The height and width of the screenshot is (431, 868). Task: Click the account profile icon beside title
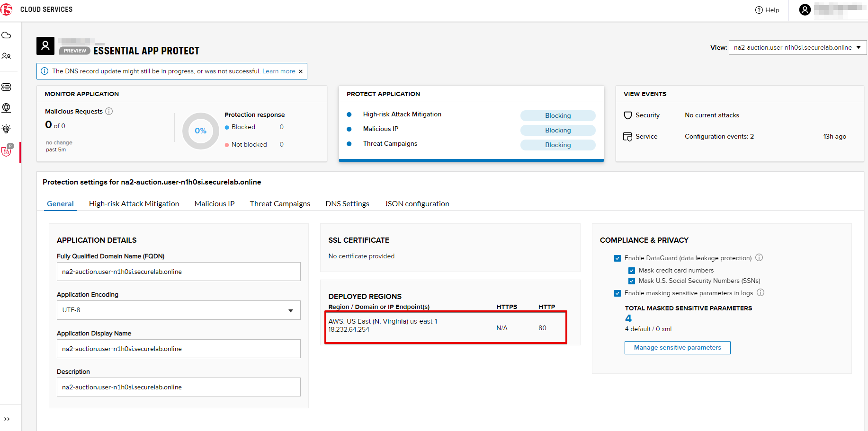click(45, 46)
